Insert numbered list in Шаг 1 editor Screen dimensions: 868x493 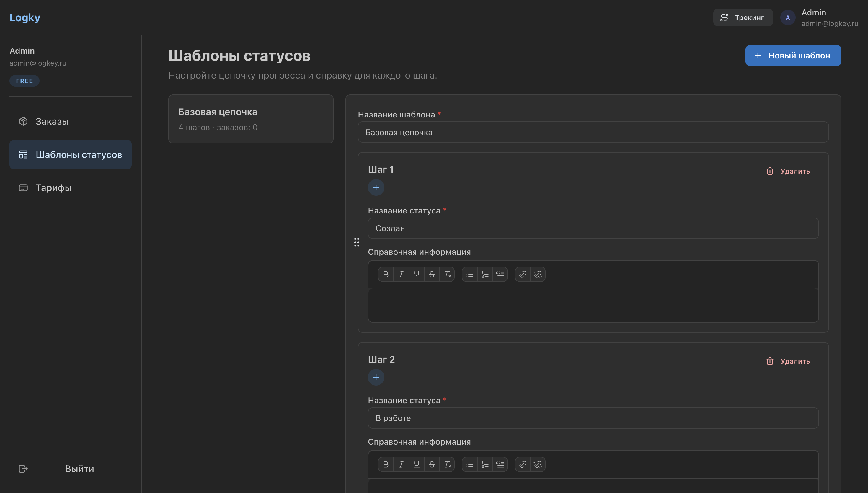(485, 274)
